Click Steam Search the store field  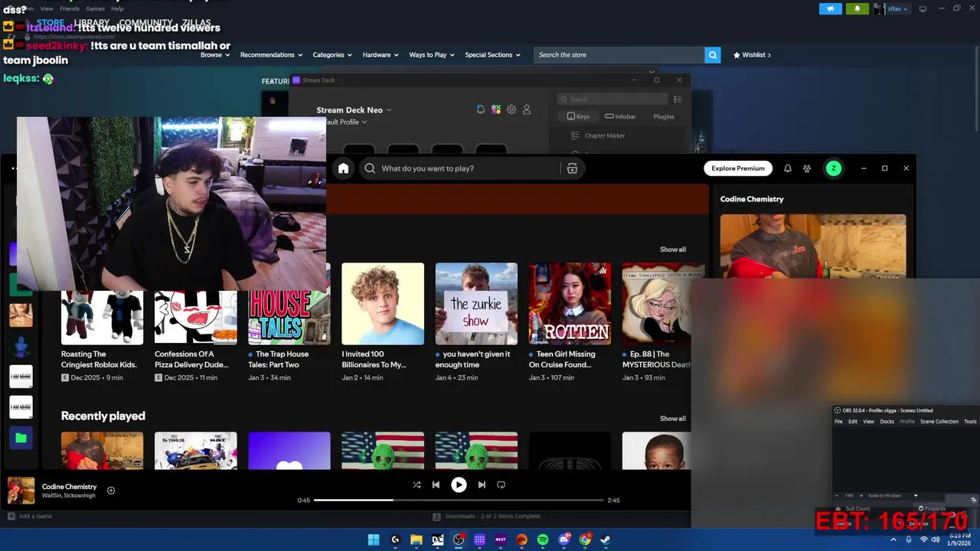[619, 55]
